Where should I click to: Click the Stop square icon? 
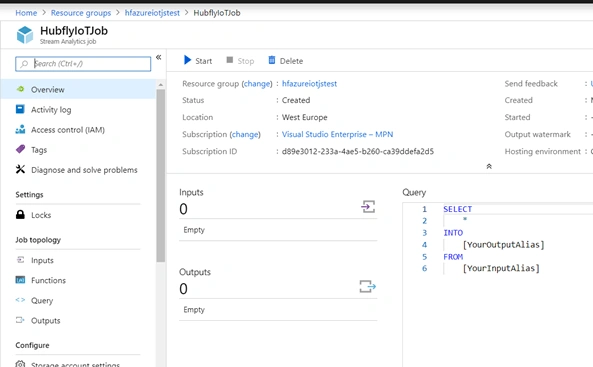230,60
